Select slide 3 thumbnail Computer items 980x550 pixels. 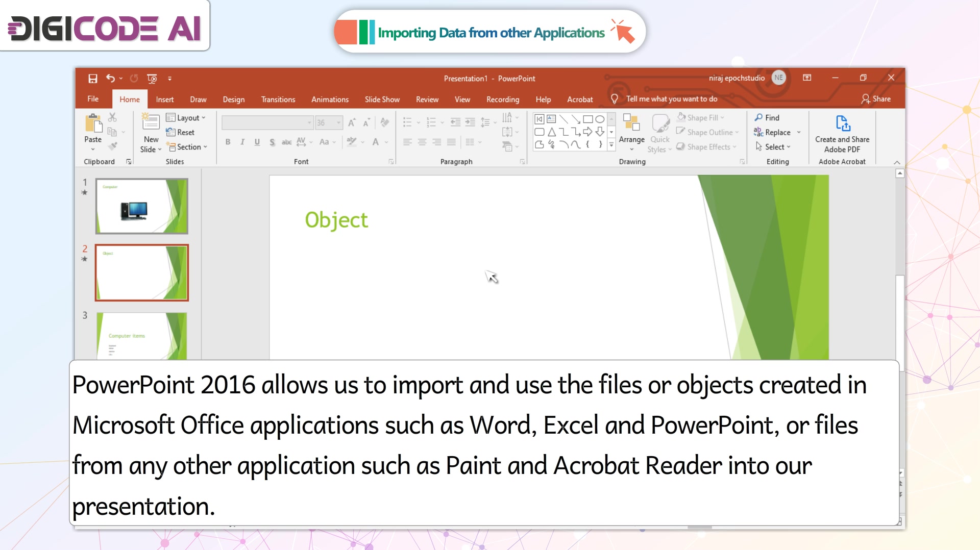(142, 336)
